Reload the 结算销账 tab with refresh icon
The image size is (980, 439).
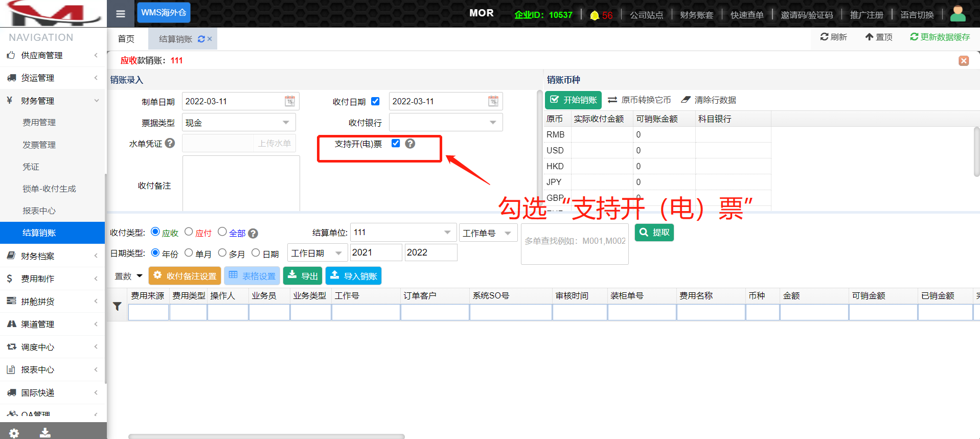(201, 39)
